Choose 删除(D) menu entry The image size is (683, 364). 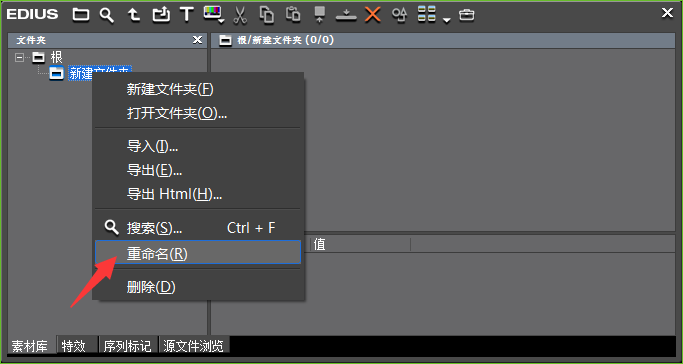pyautogui.click(x=198, y=287)
